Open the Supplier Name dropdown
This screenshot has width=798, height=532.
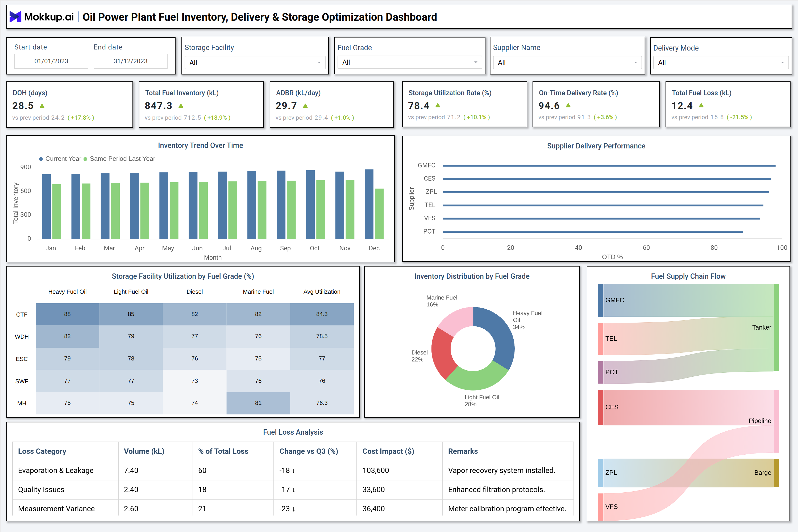coord(567,63)
